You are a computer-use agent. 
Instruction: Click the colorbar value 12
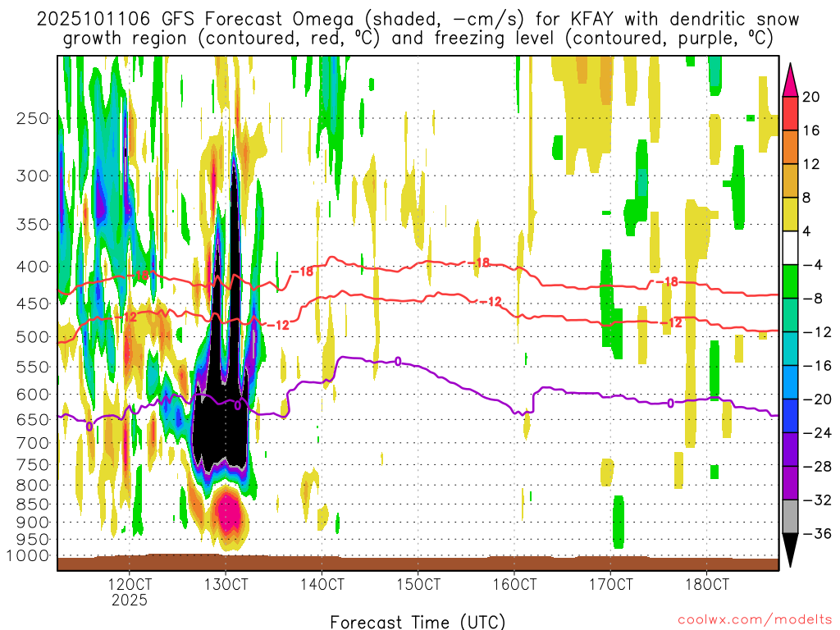point(810,164)
